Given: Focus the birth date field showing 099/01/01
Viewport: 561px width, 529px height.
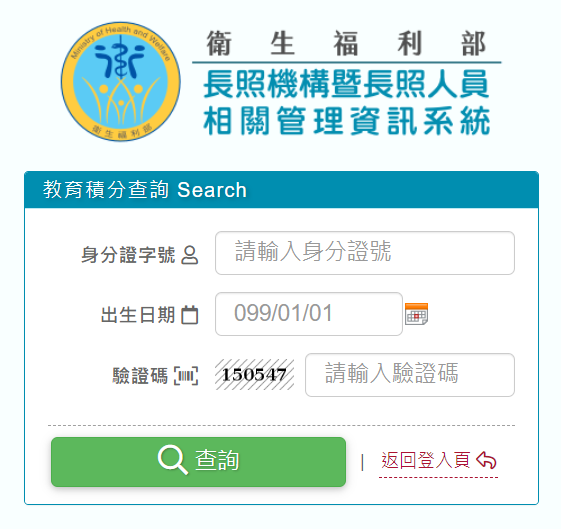Looking at the screenshot, I should click(309, 314).
